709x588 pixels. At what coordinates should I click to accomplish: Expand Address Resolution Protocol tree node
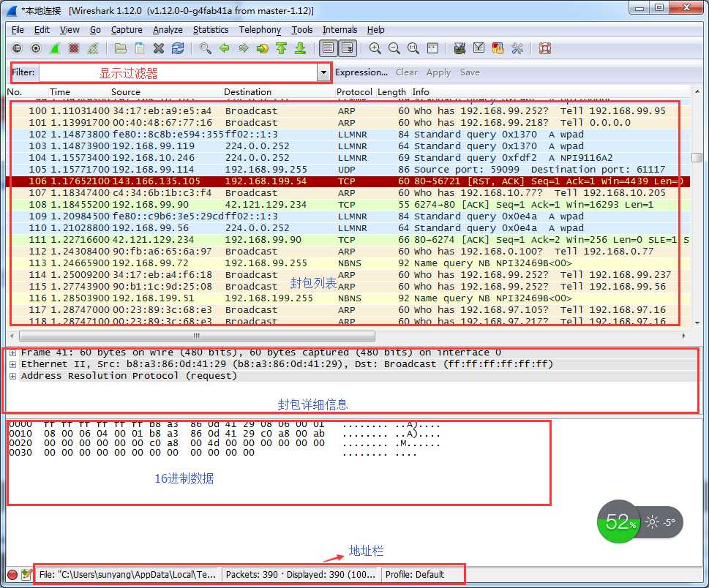tap(12, 376)
